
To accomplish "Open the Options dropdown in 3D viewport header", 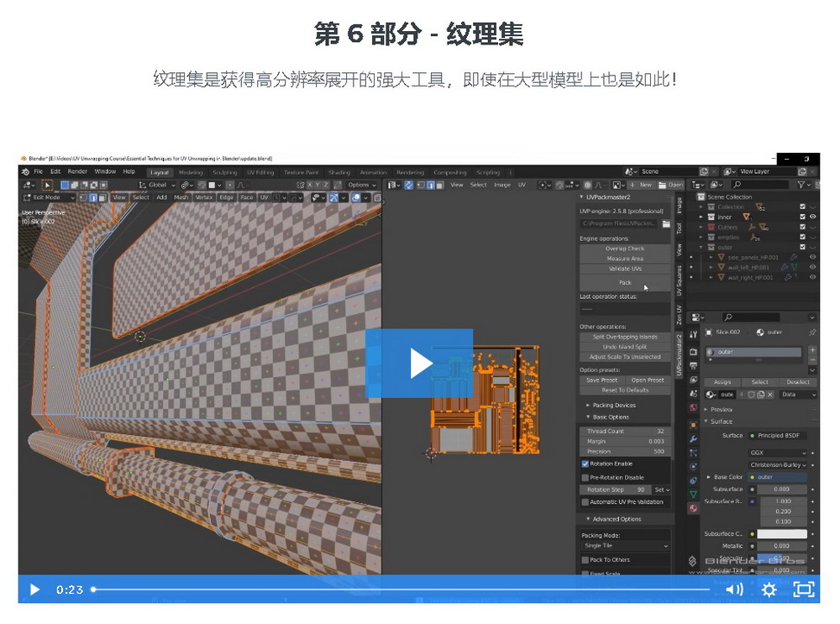I will 361,185.
